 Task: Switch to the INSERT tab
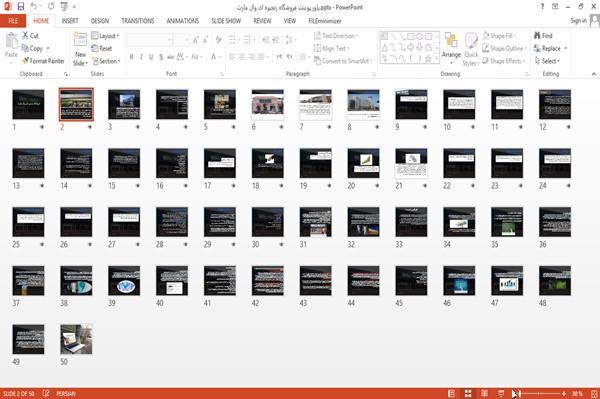[70, 21]
